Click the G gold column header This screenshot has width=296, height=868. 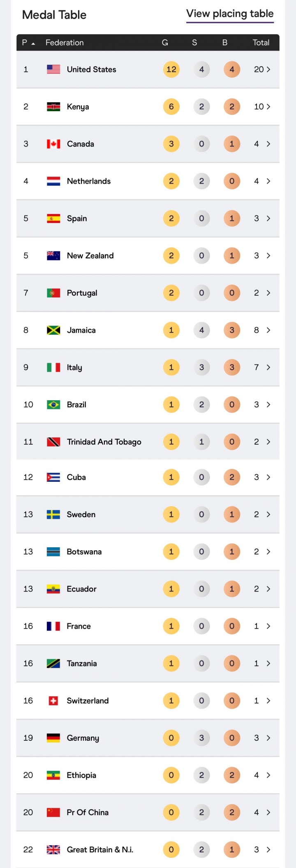pos(165,43)
